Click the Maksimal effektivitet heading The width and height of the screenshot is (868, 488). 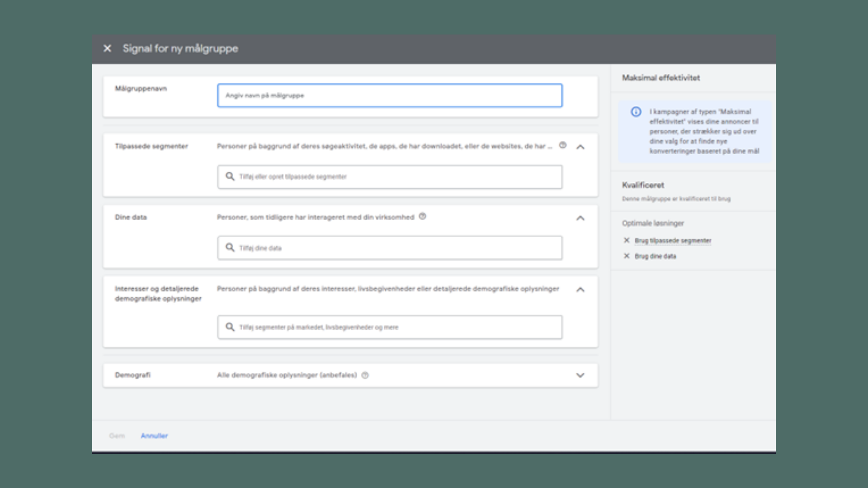tap(661, 78)
